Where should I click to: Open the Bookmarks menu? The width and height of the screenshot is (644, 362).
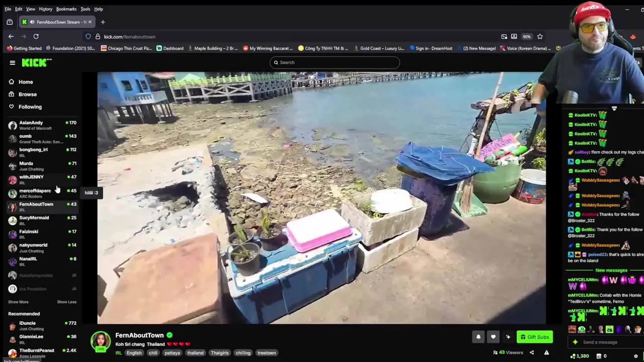(x=66, y=9)
